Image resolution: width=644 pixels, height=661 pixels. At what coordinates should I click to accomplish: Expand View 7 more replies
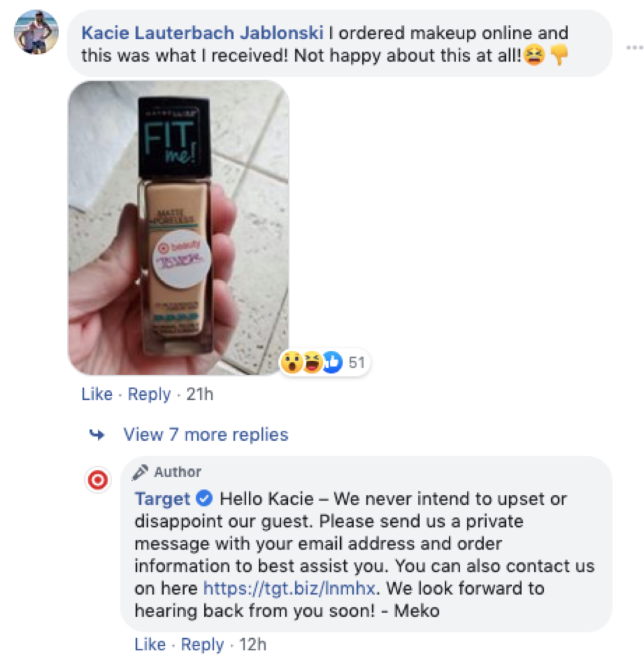pyautogui.click(x=206, y=434)
